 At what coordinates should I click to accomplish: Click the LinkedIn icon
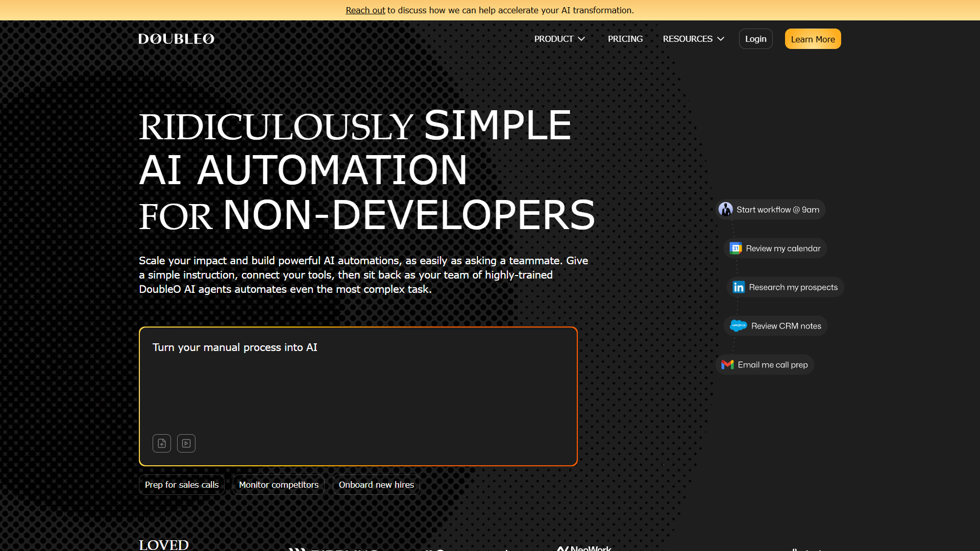pyautogui.click(x=739, y=287)
